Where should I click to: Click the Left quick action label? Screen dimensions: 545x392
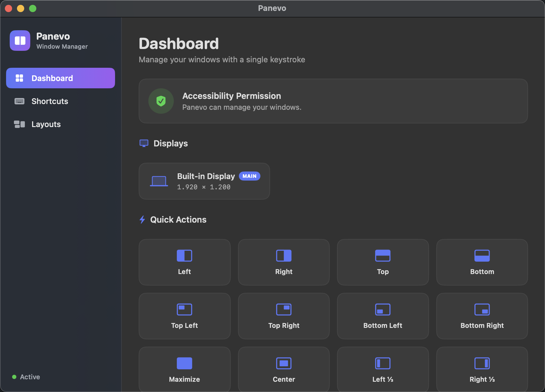point(184,272)
